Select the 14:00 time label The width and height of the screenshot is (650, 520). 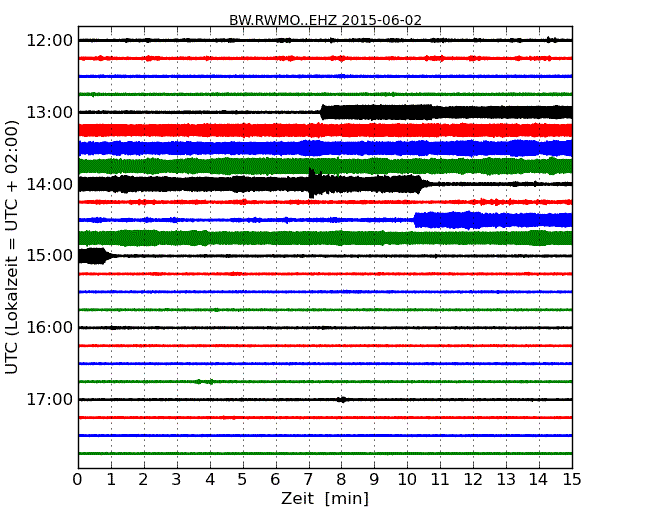[50, 184]
